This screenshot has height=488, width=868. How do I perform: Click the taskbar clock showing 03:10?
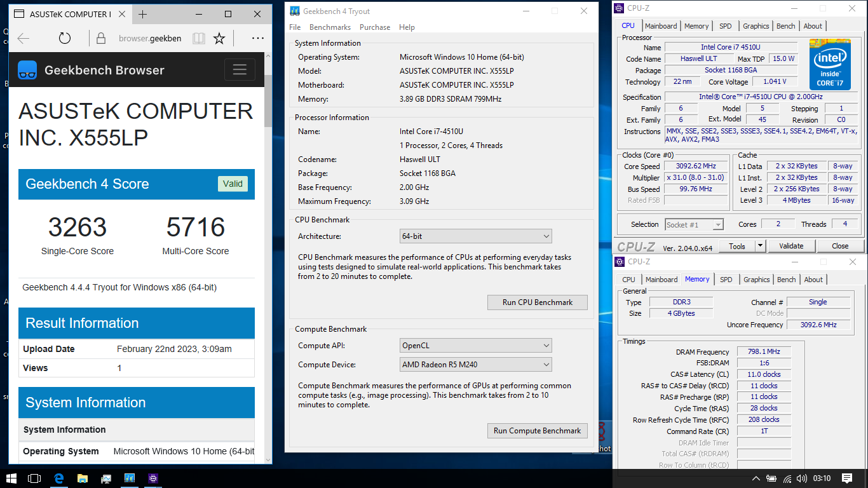click(x=822, y=478)
